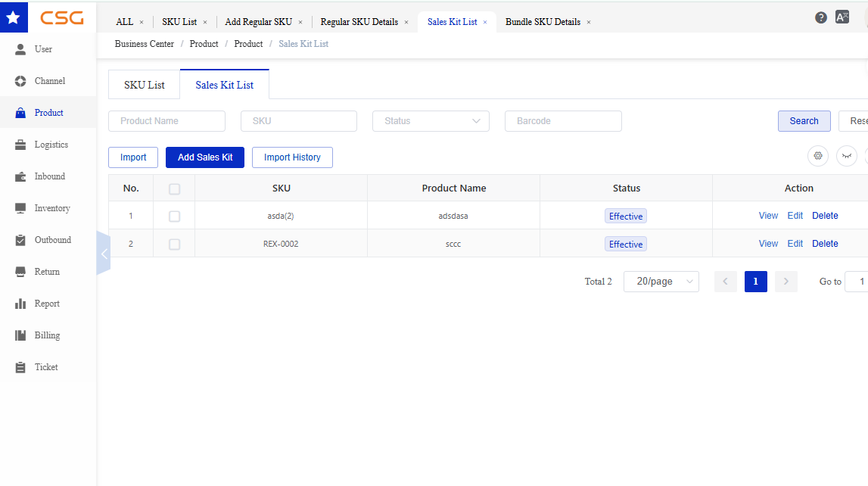Open the Status filter dropdown
The width and height of the screenshot is (868, 486).
click(431, 121)
